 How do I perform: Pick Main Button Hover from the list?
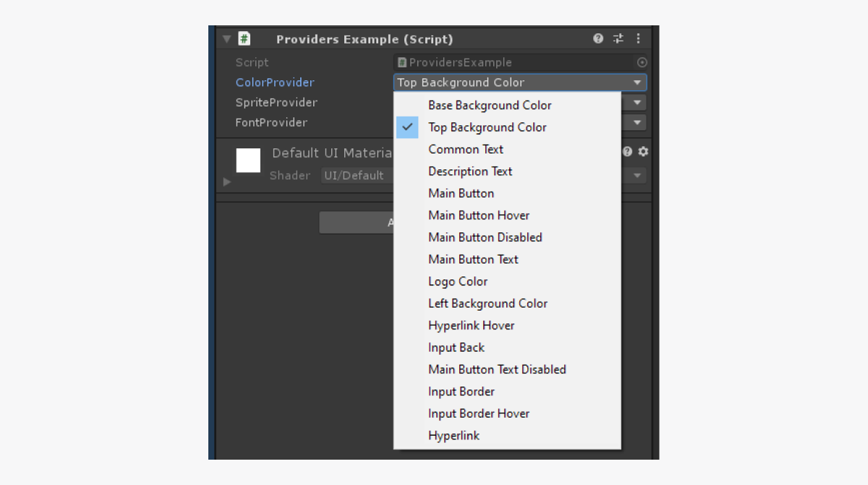click(x=479, y=216)
